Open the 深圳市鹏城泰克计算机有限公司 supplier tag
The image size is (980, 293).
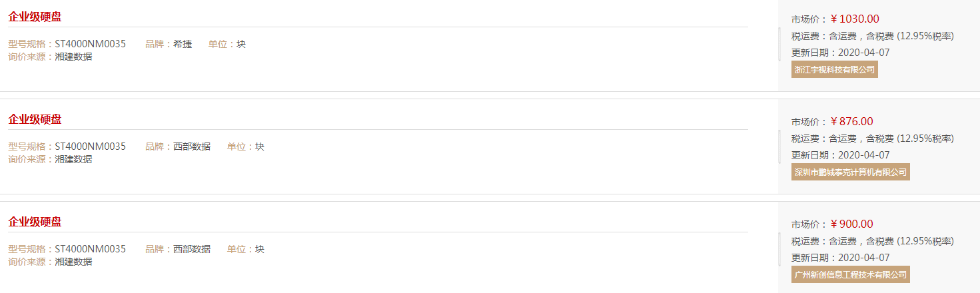click(851, 172)
